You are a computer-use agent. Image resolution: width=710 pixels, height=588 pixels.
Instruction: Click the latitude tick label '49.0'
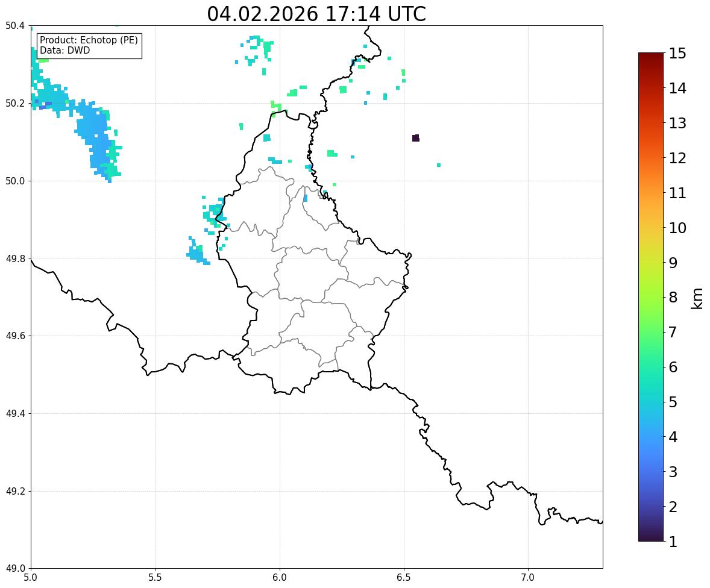coord(14,569)
